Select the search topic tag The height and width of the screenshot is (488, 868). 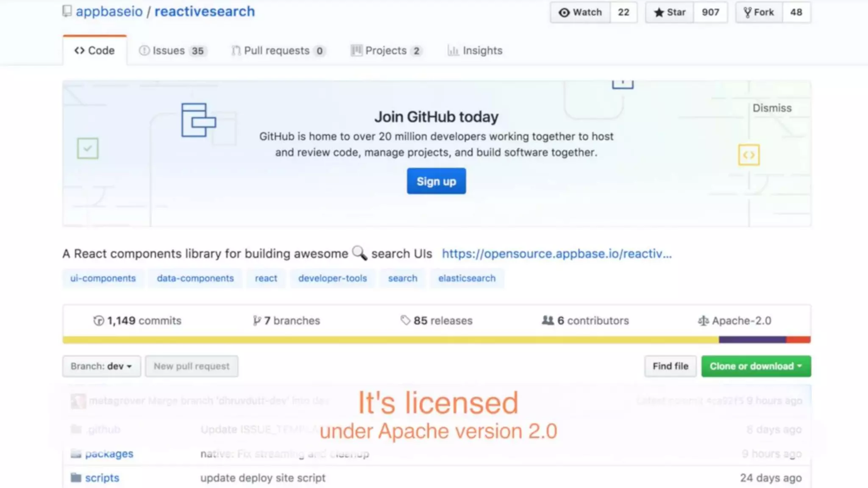(403, 278)
